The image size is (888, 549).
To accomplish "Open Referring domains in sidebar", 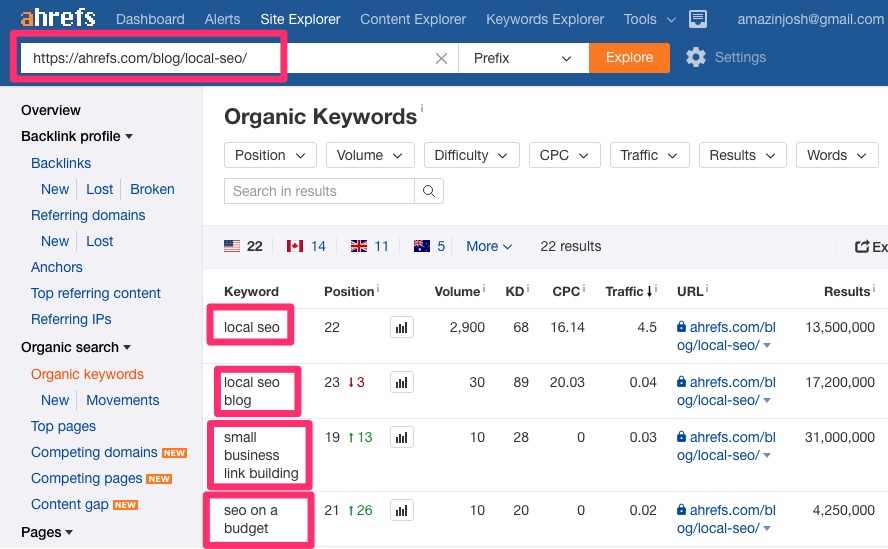I will coord(88,215).
